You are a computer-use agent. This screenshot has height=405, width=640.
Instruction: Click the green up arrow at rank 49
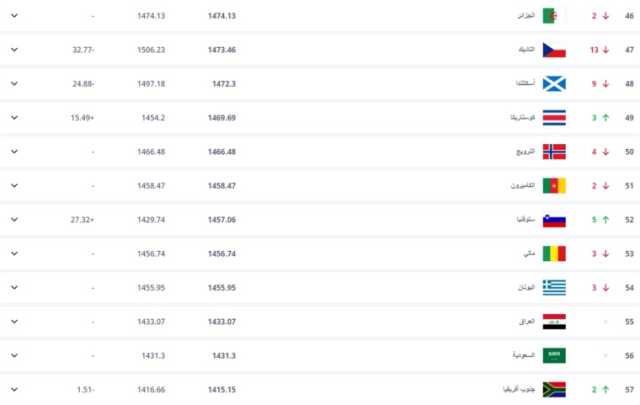pyautogui.click(x=606, y=118)
